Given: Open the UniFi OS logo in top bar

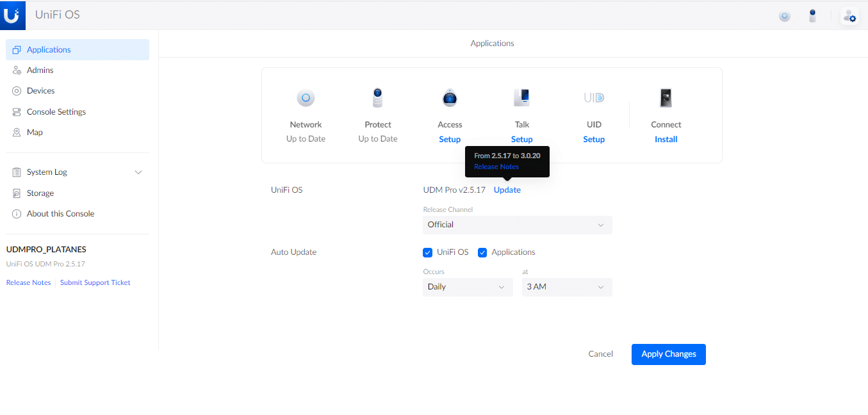Looking at the screenshot, I should pos(13,15).
